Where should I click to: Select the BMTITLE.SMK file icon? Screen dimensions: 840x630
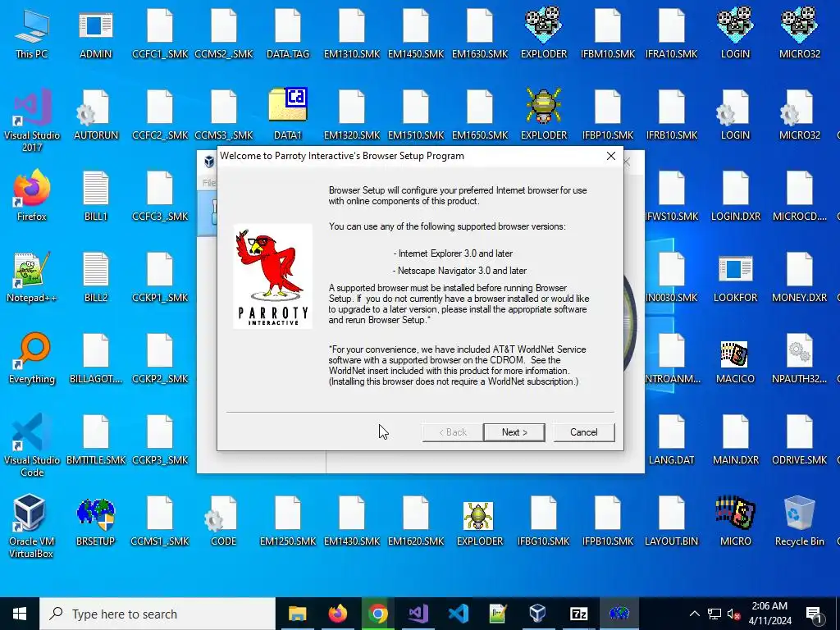point(95,440)
